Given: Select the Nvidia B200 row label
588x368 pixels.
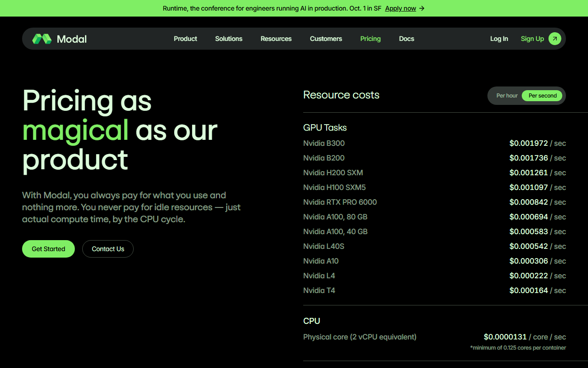Looking at the screenshot, I should coord(324,158).
